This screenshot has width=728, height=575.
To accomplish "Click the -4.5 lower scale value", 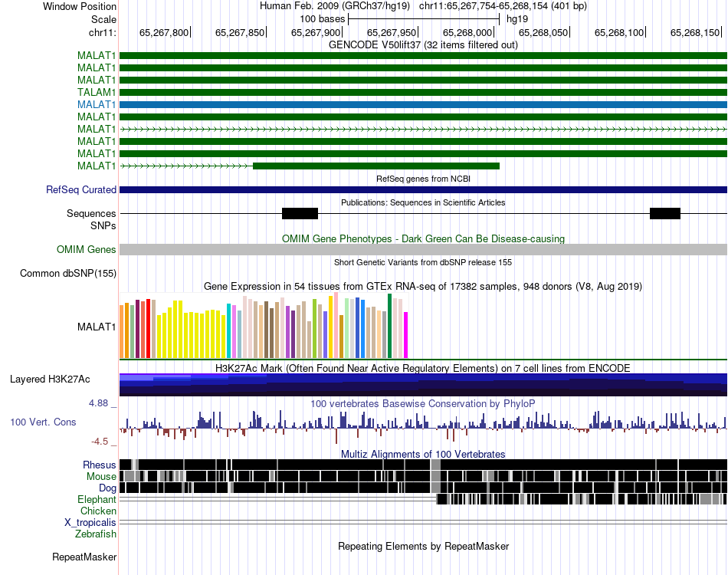I will click(100, 442).
